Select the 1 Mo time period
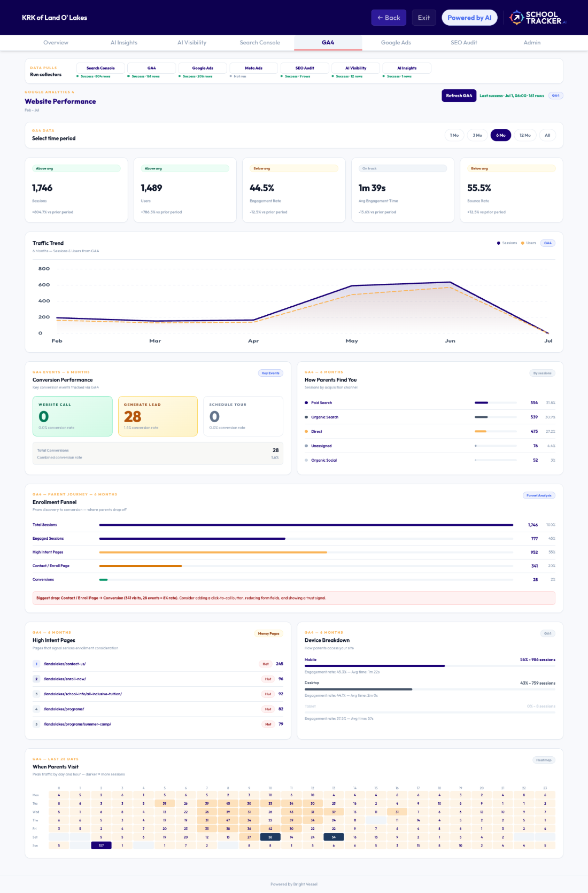 click(x=454, y=135)
